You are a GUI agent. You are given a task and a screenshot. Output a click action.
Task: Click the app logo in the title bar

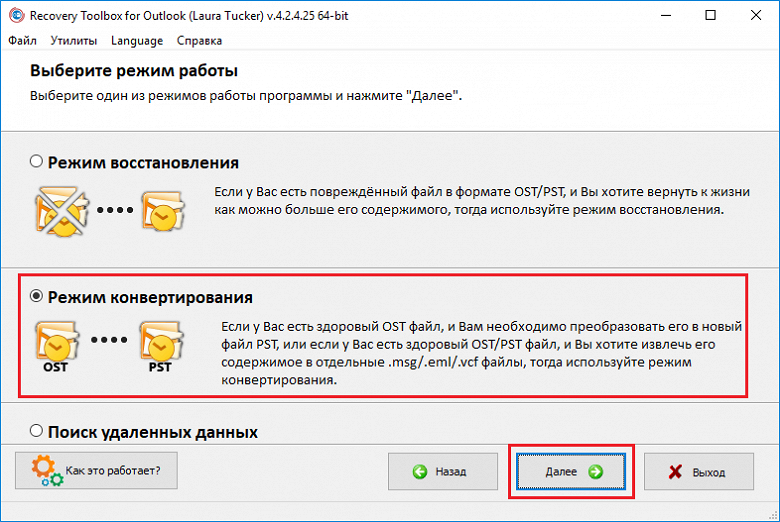14,16
